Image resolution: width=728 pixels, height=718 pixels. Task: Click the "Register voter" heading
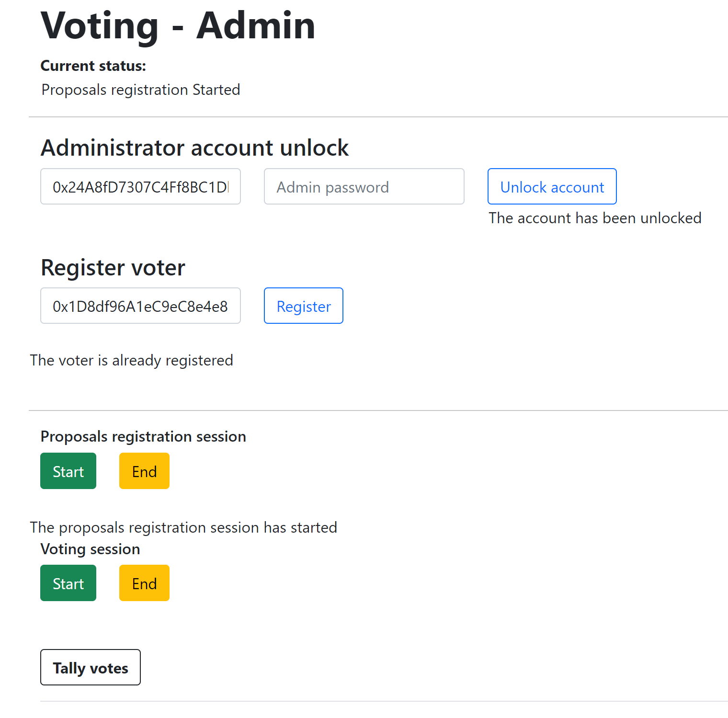click(113, 267)
